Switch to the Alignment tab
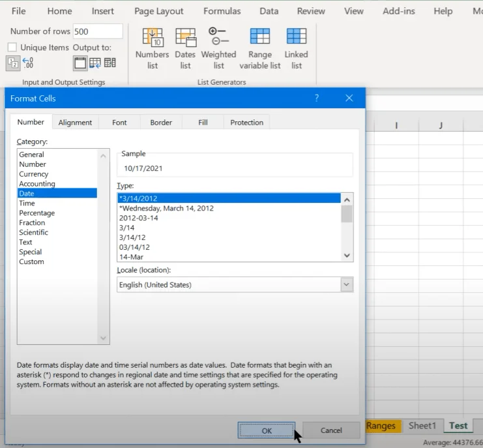This screenshot has width=483, height=448. pos(75,123)
